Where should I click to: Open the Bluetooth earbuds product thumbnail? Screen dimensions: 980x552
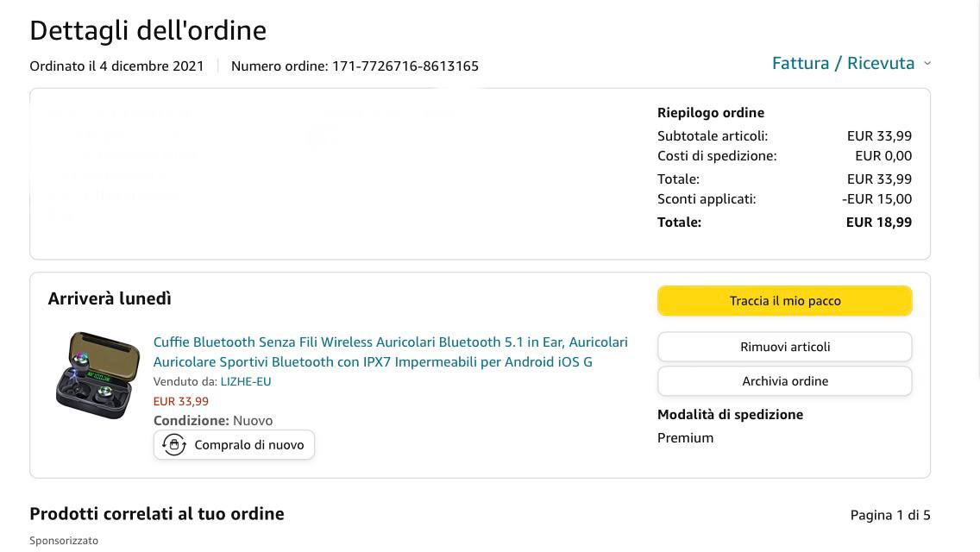(97, 375)
